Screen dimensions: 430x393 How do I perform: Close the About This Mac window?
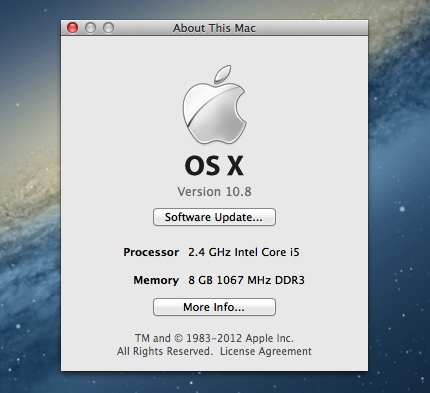[72, 28]
